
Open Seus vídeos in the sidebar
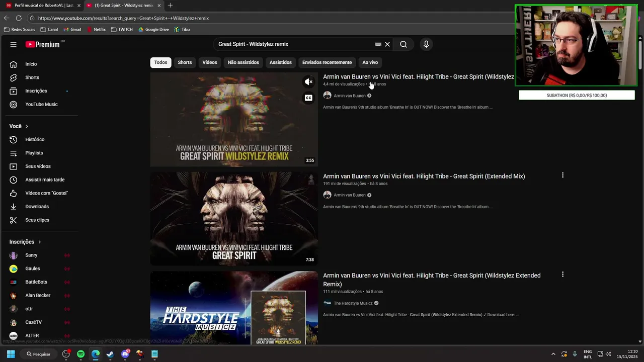38,166
